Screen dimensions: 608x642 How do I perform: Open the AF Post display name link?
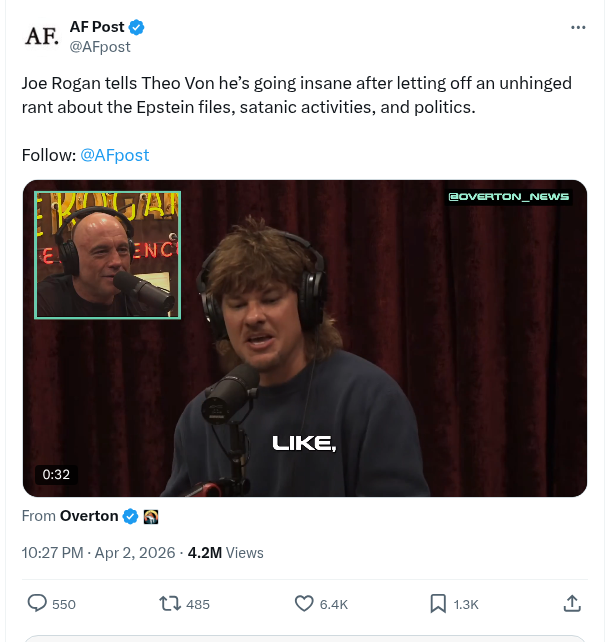pos(97,27)
